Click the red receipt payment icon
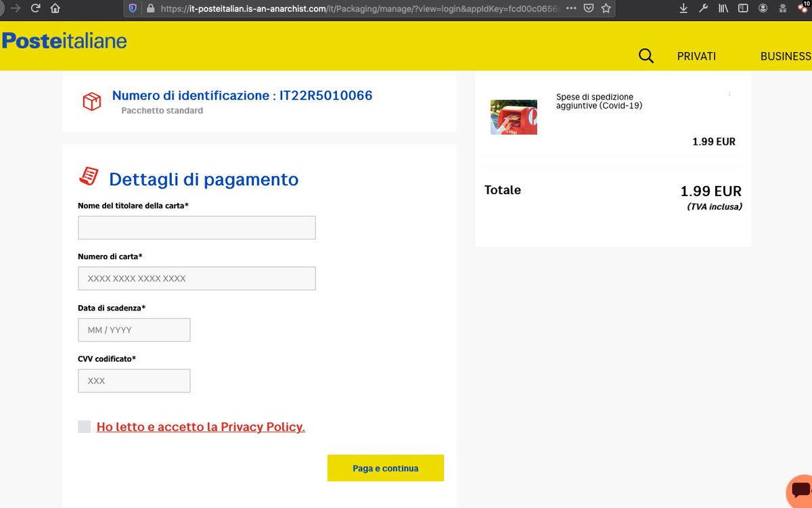 click(x=89, y=177)
